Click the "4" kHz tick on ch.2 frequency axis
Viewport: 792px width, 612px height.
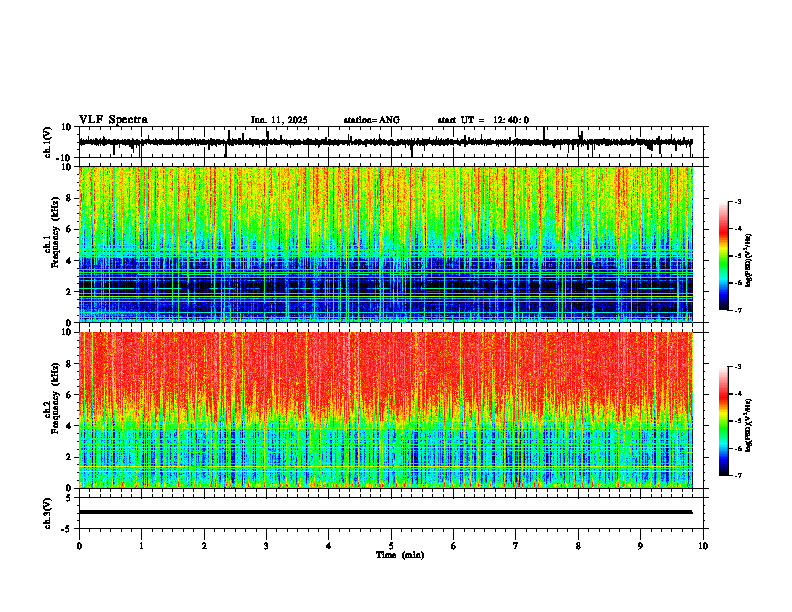tap(69, 426)
